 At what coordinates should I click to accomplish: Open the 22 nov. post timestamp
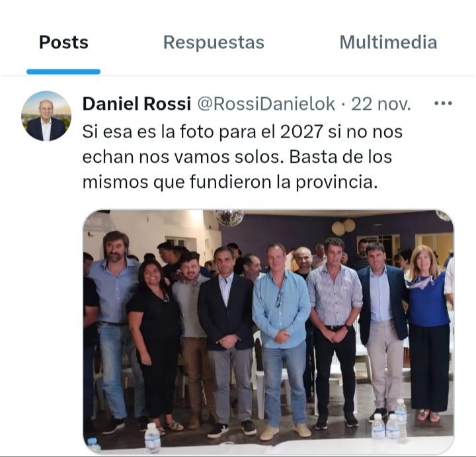pyautogui.click(x=381, y=104)
